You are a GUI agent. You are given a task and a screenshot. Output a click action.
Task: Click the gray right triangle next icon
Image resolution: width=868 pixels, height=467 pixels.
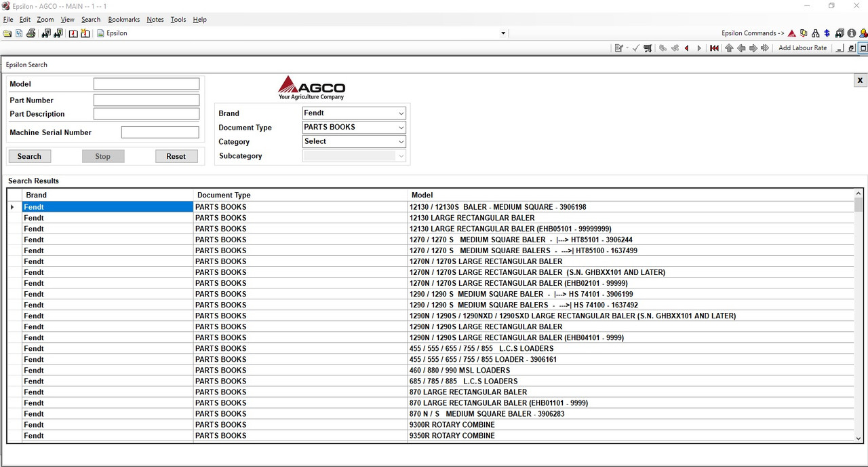click(x=699, y=48)
